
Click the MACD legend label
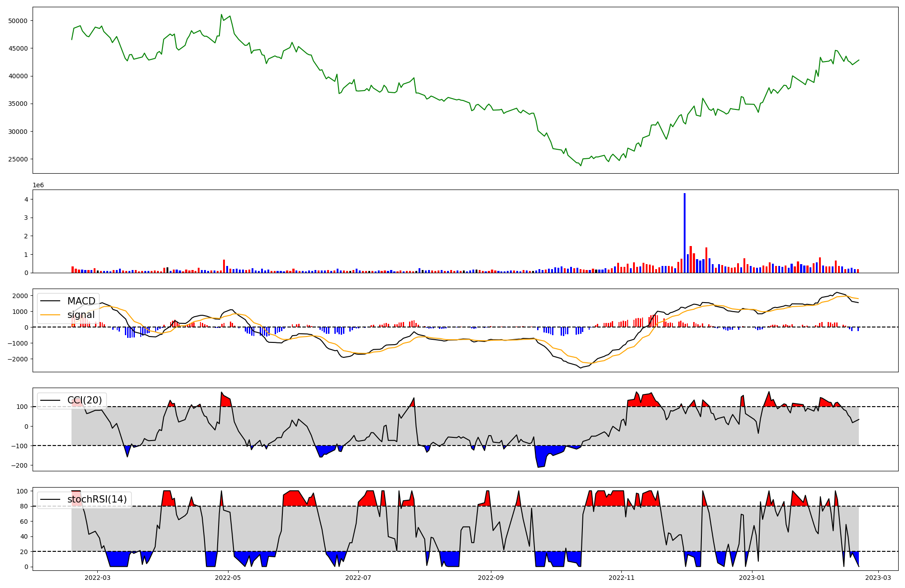pos(81,301)
